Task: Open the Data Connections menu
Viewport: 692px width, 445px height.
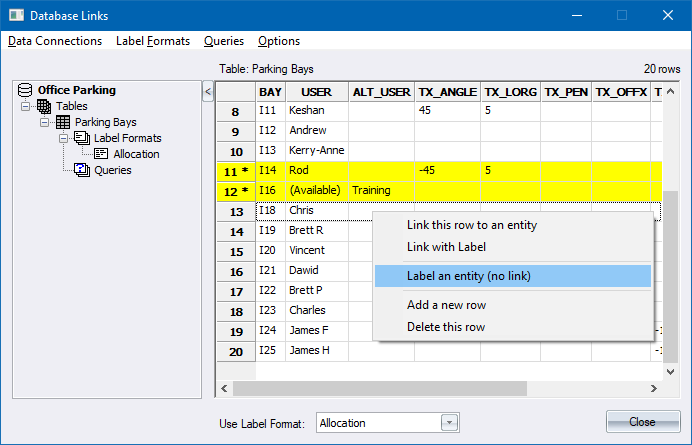Action: coord(55,41)
